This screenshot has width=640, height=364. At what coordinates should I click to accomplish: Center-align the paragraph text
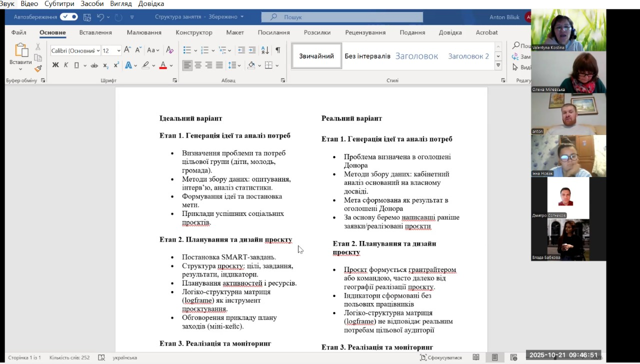[198, 65]
